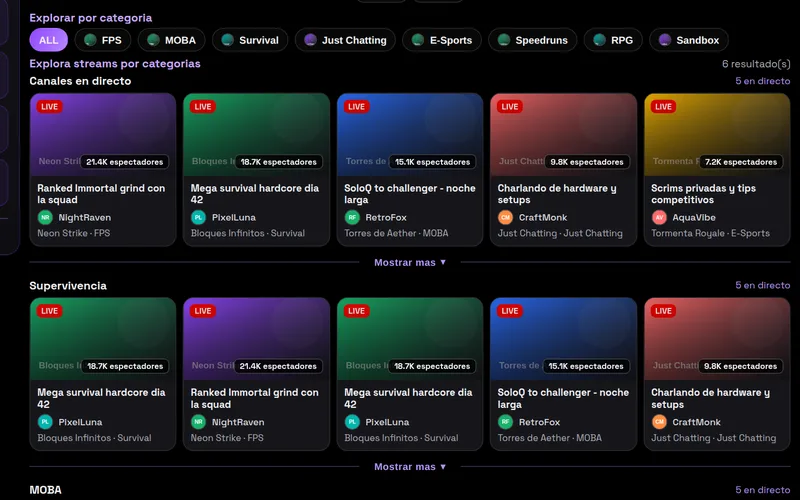Click the 'Explora streams por categorias' heading
Viewport: 800px width, 500px height.
point(115,64)
